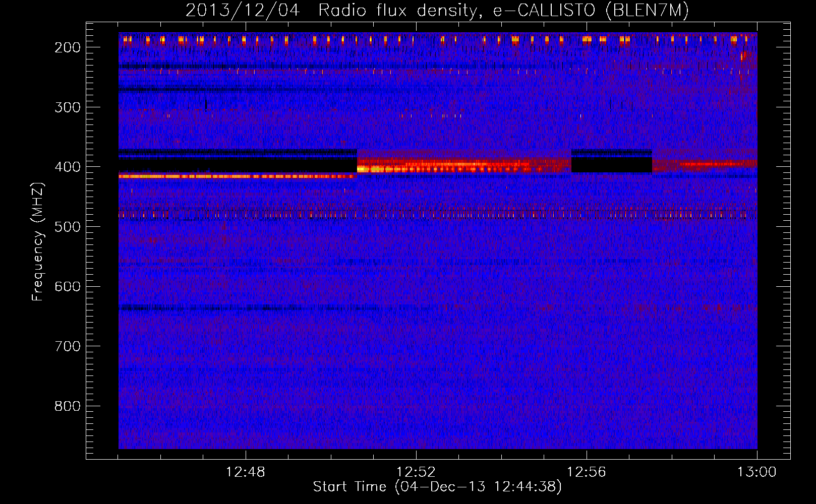Click the plot title "2013/12/04 Radio flux density, e-CALLISTO (BLEN7M)"
The width and height of the screenshot is (816, 504).
pyautogui.click(x=437, y=10)
